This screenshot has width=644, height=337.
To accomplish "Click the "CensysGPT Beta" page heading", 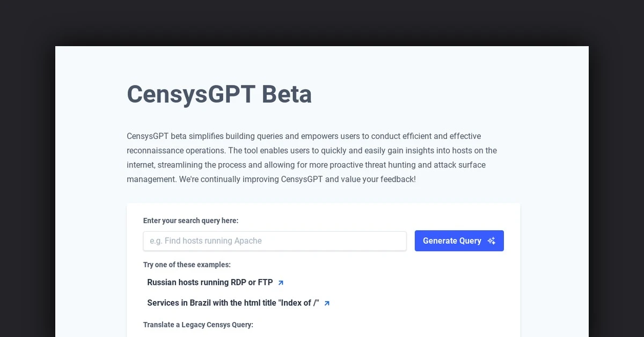I will [x=219, y=94].
